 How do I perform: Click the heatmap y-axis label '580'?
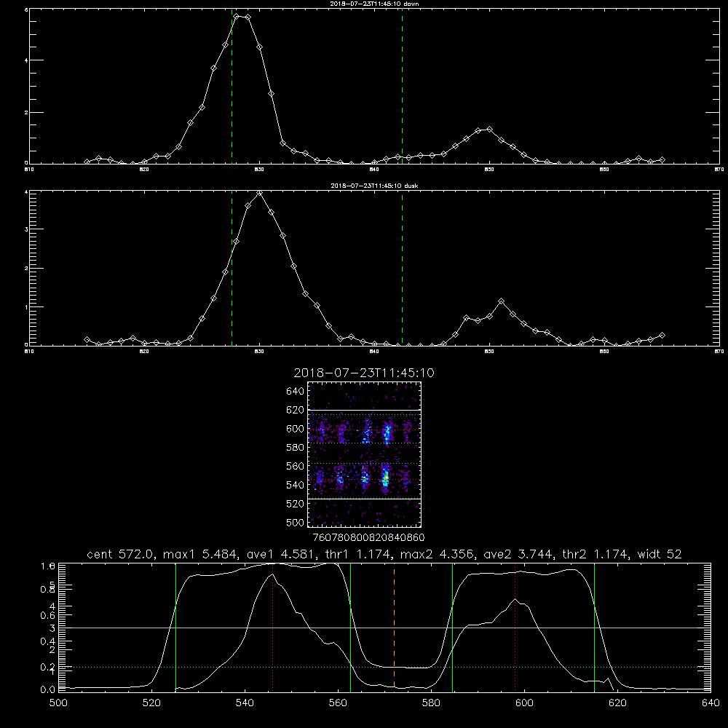pyautogui.click(x=296, y=447)
